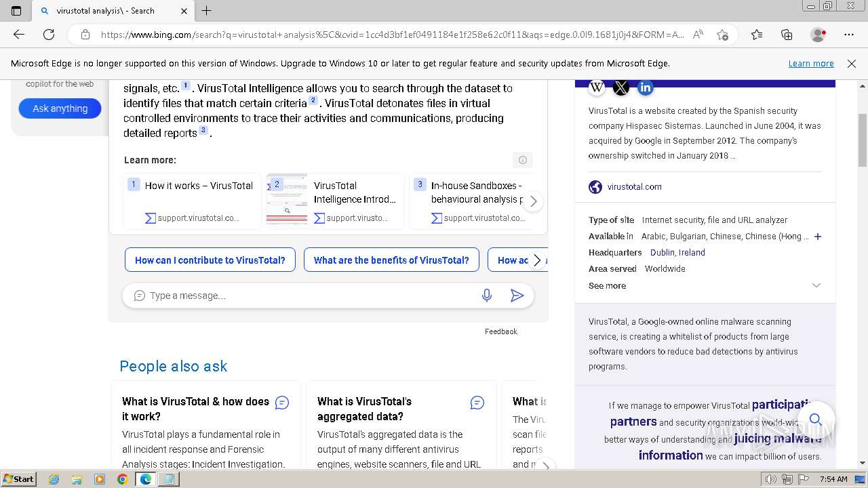Open "How it works – VirusTotal" source card

tap(193, 201)
